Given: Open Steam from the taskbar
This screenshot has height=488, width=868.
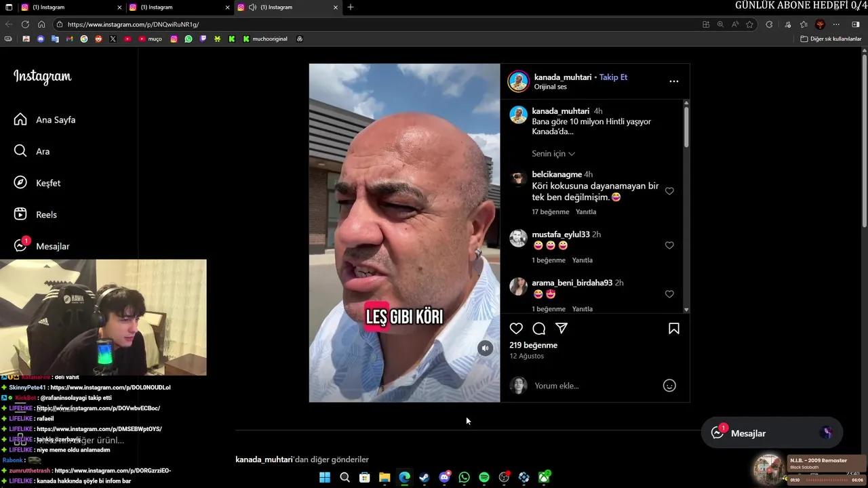Looking at the screenshot, I should point(425,477).
